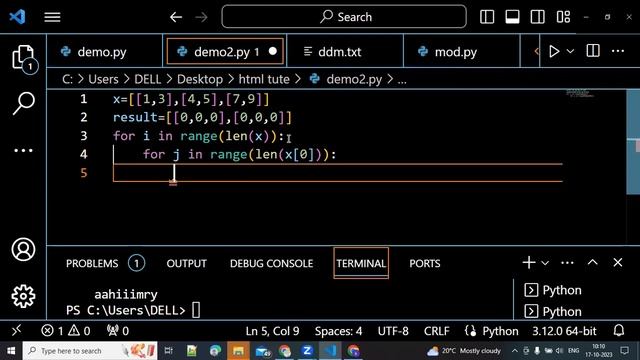Click Users in breadcrumb path
The height and width of the screenshot is (360, 640).
pos(103,79)
